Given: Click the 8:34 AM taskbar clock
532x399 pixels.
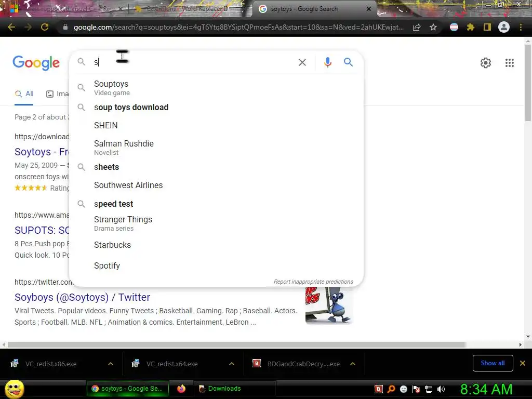Looking at the screenshot, I should [486, 389].
